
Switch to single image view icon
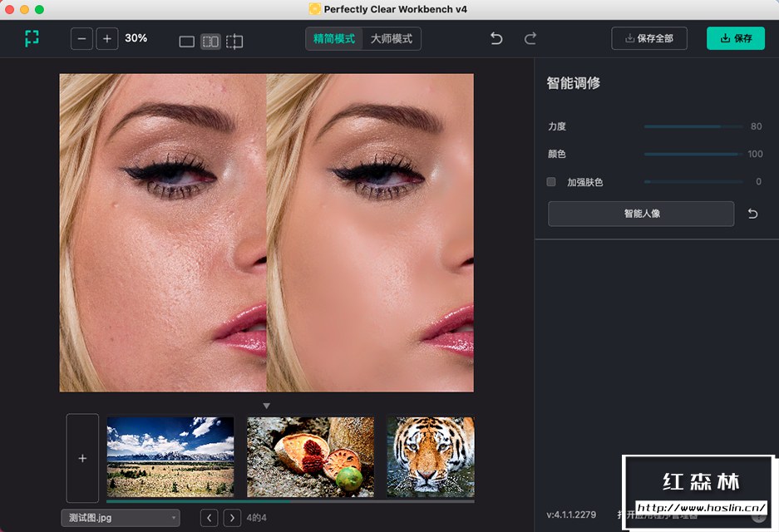(186, 40)
